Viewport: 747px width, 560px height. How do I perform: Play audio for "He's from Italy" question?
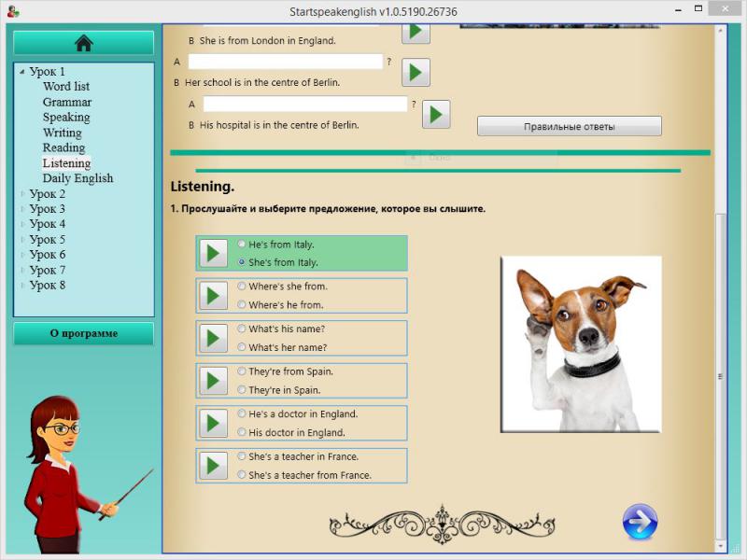[213, 253]
